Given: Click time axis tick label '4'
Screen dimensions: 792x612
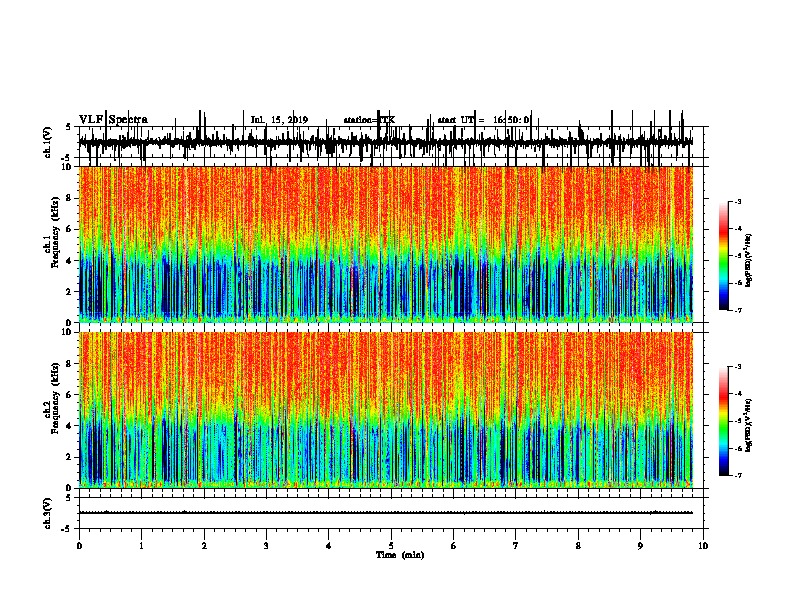Looking at the screenshot, I should coord(329,546).
